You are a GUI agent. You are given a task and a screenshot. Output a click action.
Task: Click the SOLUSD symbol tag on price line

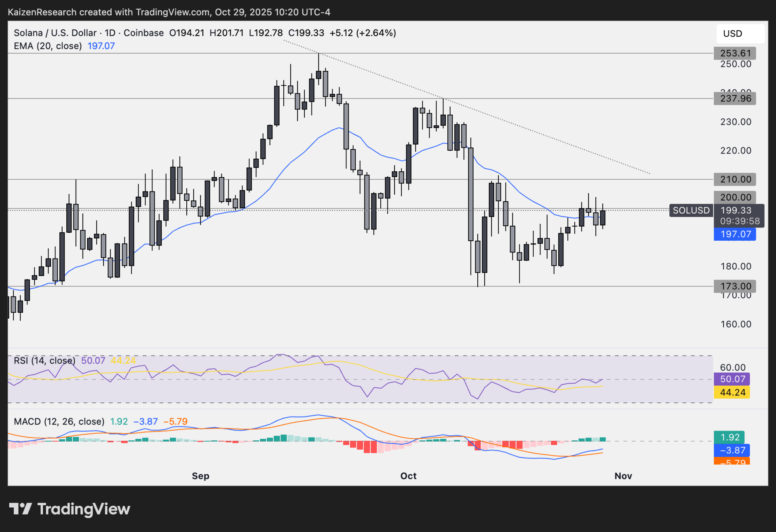pos(691,210)
